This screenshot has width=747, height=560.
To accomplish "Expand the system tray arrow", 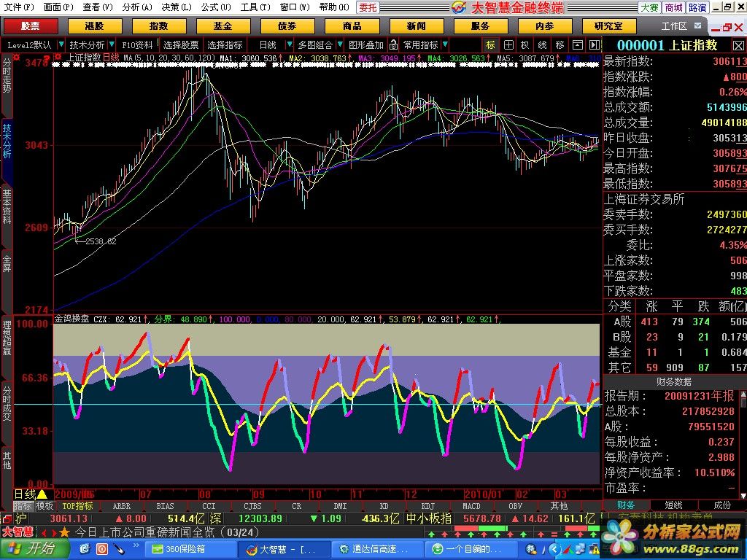I will tap(553, 550).
